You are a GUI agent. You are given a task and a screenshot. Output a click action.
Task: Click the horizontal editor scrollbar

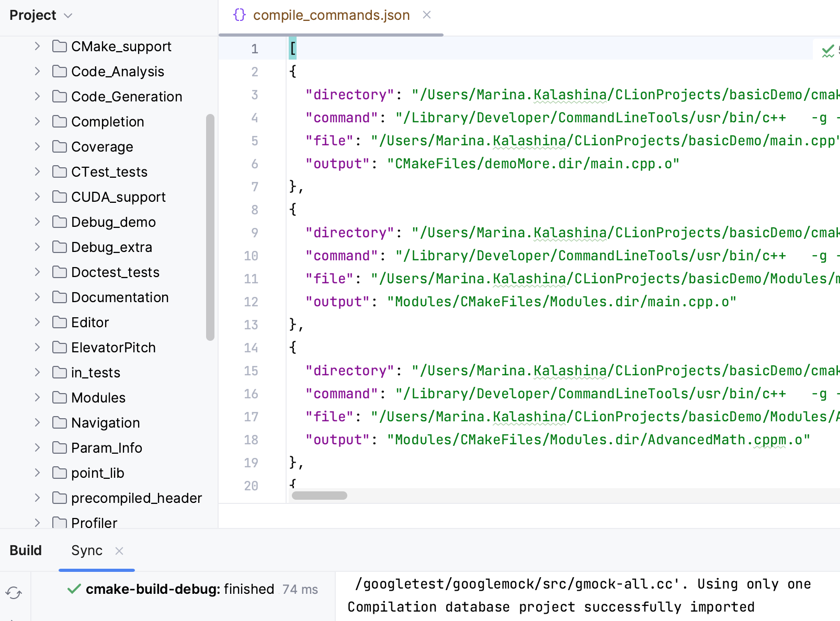(x=319, y=495)
